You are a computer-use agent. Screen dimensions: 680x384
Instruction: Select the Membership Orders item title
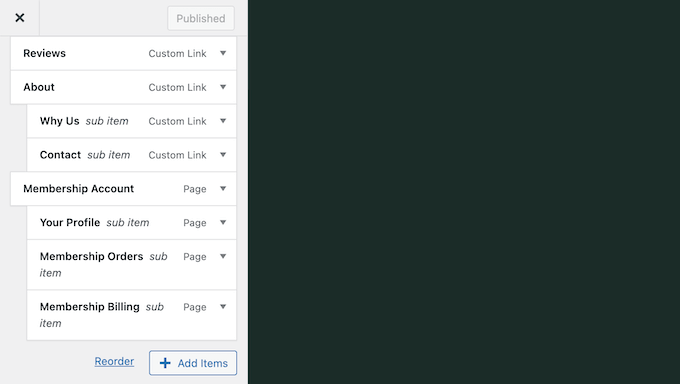click(x=92, y=256)
